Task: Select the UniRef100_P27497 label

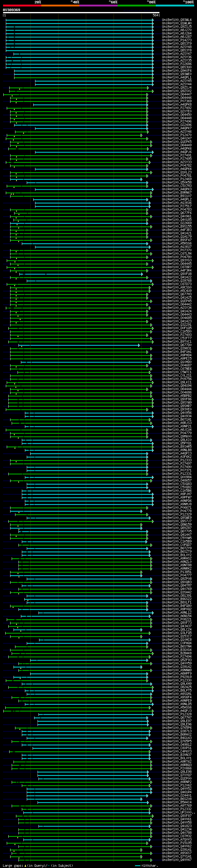Action: (x=177, y=463)
